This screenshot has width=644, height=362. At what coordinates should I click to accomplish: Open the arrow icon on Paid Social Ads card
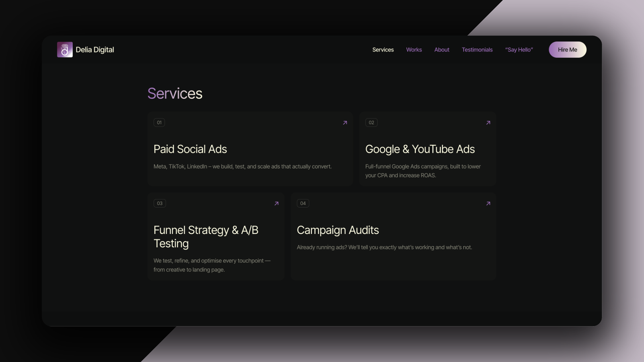pos(345,123)
